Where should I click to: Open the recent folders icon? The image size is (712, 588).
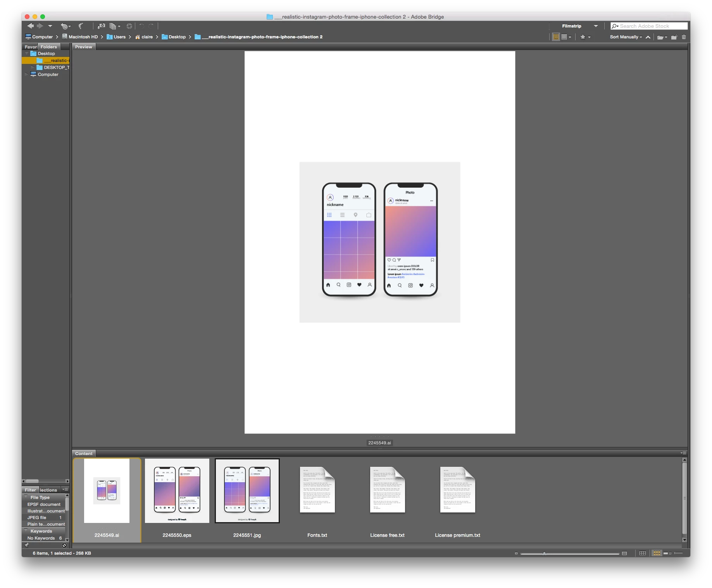pos(662,37)
